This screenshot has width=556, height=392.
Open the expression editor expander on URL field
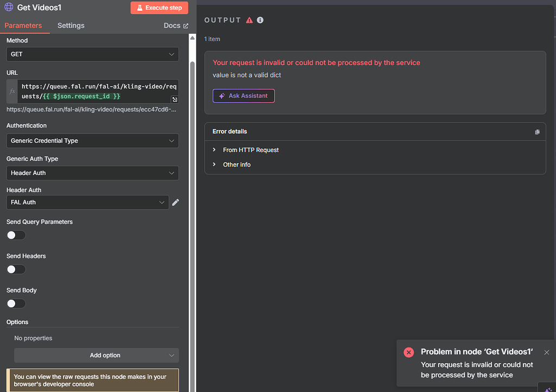click(x=175, y=100)
